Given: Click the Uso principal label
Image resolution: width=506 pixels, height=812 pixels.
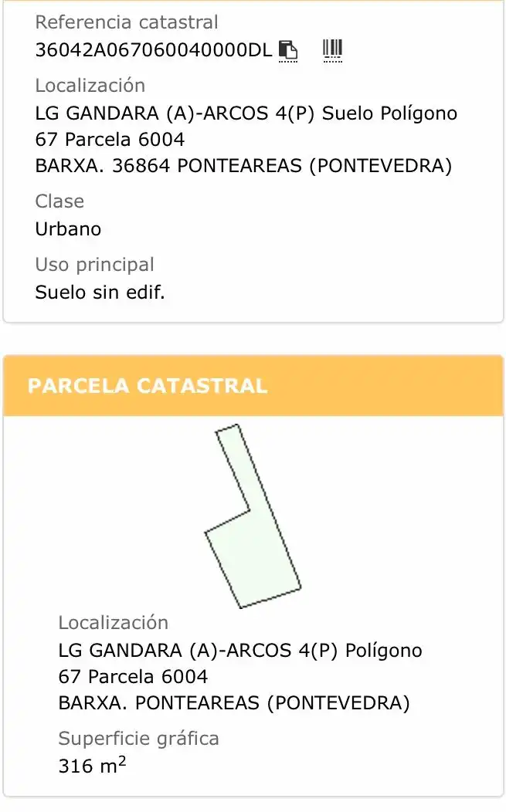Looking at the screenshot, I should 95,265.
